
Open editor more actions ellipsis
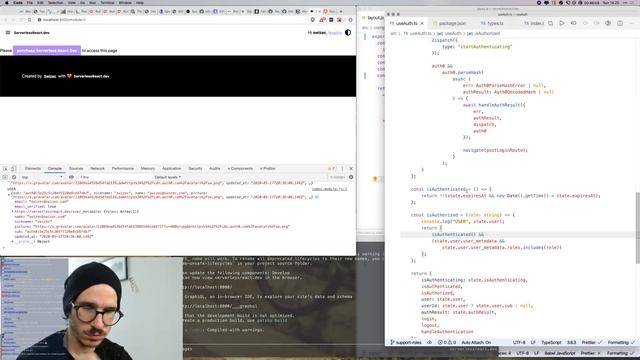[631, 24]
